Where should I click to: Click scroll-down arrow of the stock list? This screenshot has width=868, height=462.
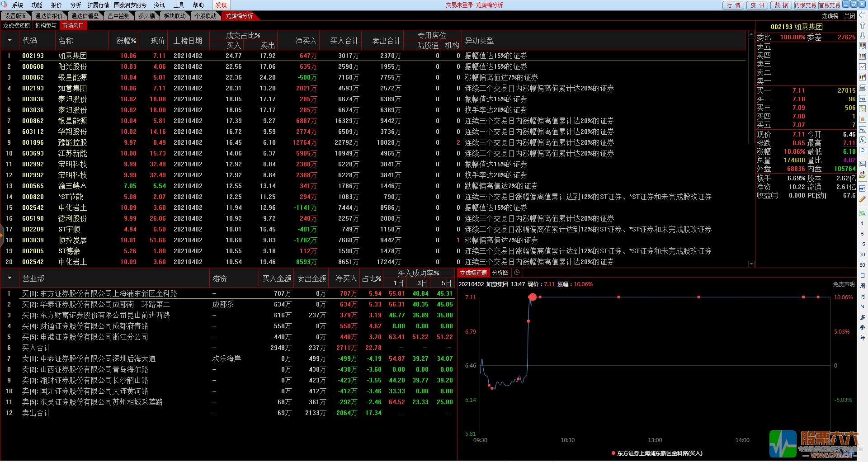point(751,264)
